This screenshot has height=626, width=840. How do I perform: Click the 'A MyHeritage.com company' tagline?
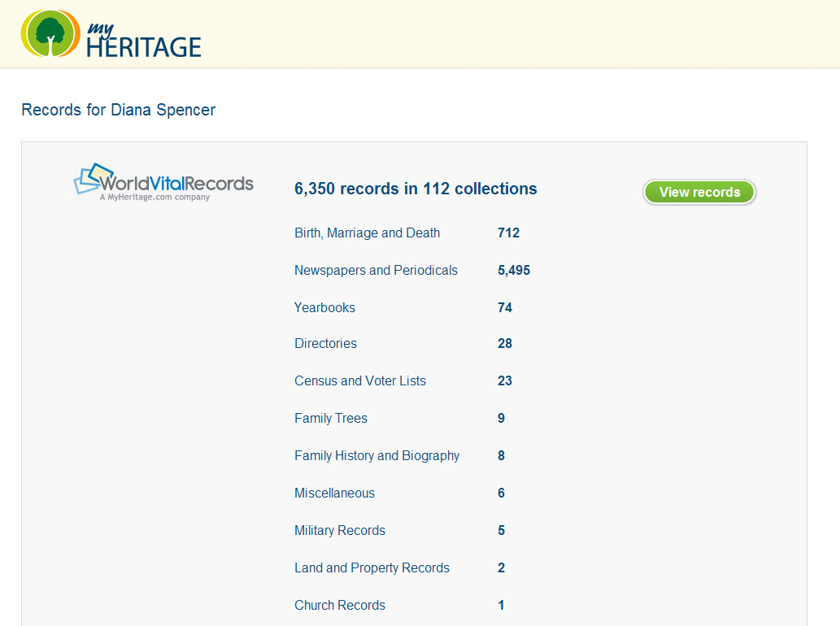155,197
